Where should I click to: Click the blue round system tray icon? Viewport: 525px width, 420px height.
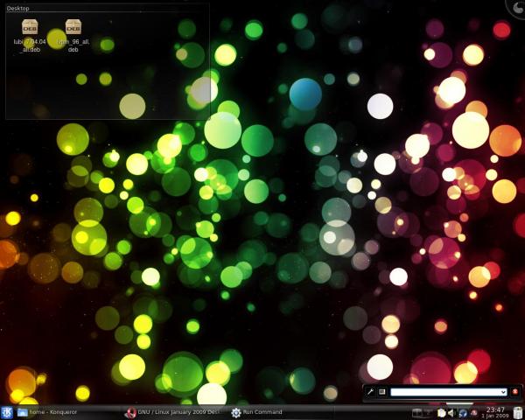(463, 413)
